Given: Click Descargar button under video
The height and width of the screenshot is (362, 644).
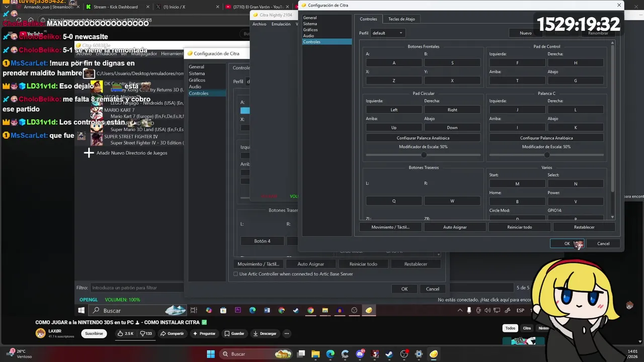Looking at the screenshot, I should (x=265, y=333).
